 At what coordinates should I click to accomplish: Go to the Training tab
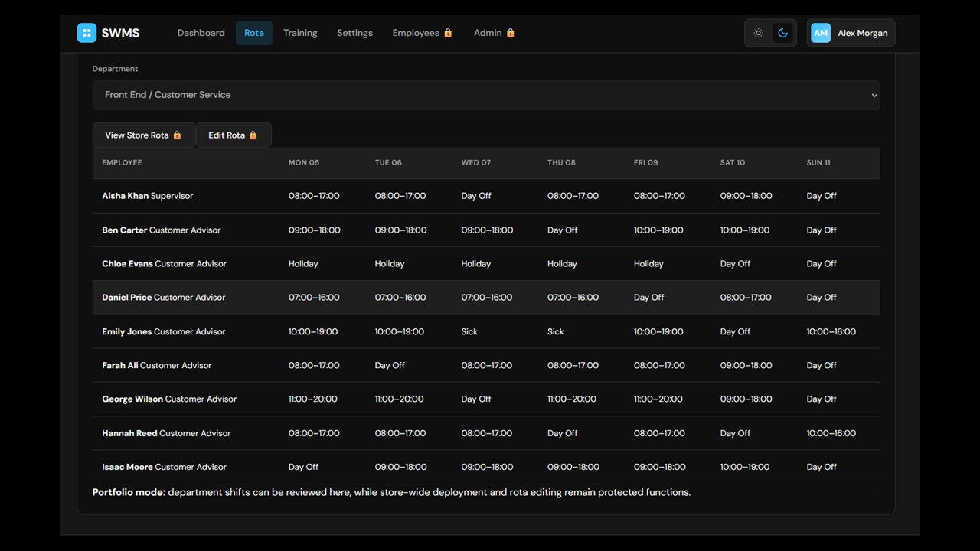tap(300, 33)
